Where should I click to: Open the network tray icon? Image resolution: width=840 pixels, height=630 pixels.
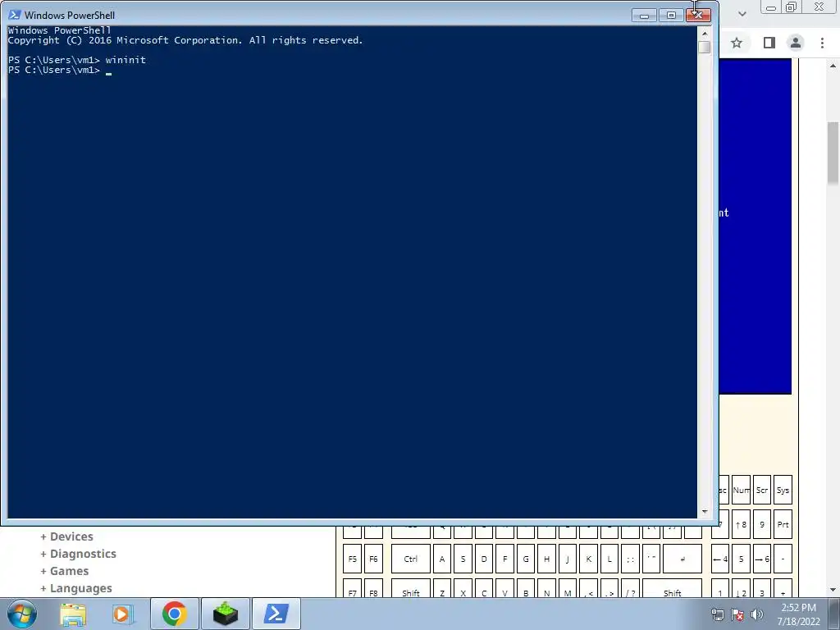717,614
